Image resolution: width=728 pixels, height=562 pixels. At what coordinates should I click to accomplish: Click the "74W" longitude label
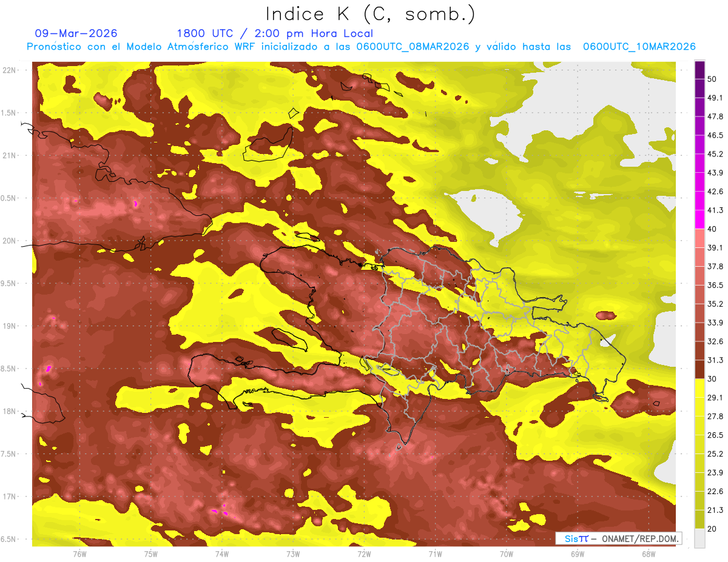(222, 554)
